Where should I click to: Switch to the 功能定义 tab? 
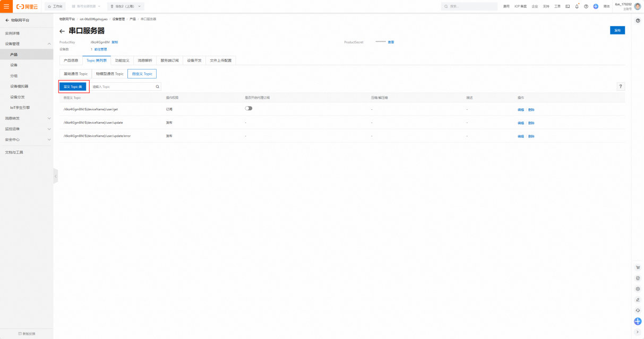click(x=122, y=60)
